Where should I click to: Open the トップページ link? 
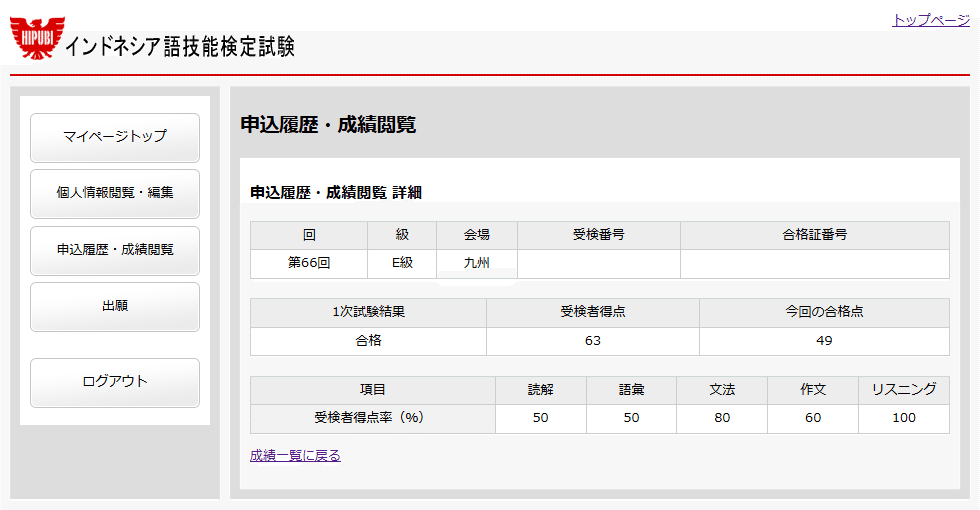(931, 20)
